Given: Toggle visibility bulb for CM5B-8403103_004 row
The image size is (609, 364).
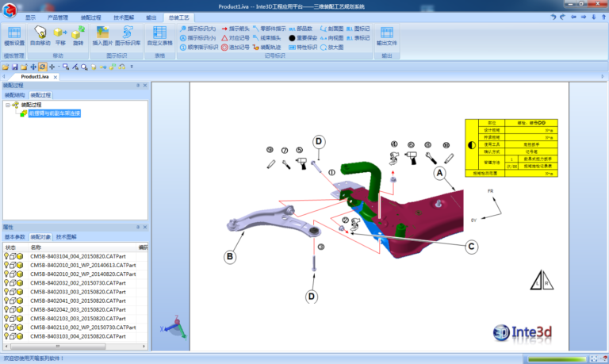Looking at the screenshot, I should click(6, 336).
